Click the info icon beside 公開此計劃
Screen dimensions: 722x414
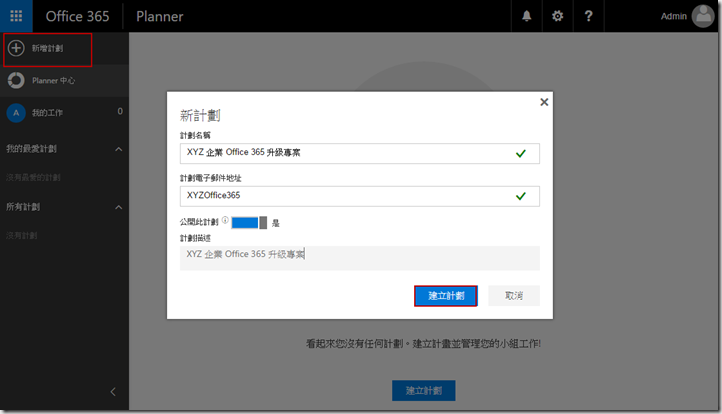pyautogui.click(x=225, y=221)
